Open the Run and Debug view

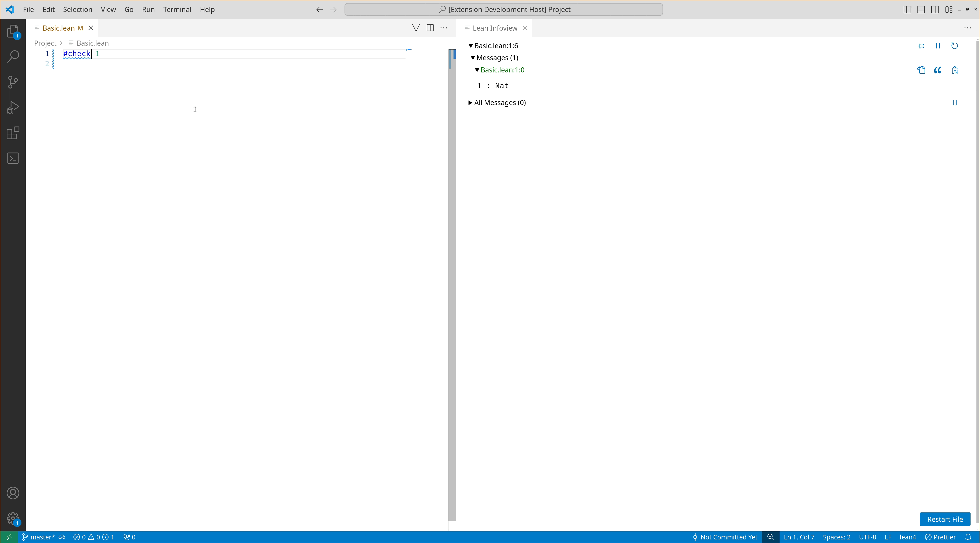tap(13, 108)
